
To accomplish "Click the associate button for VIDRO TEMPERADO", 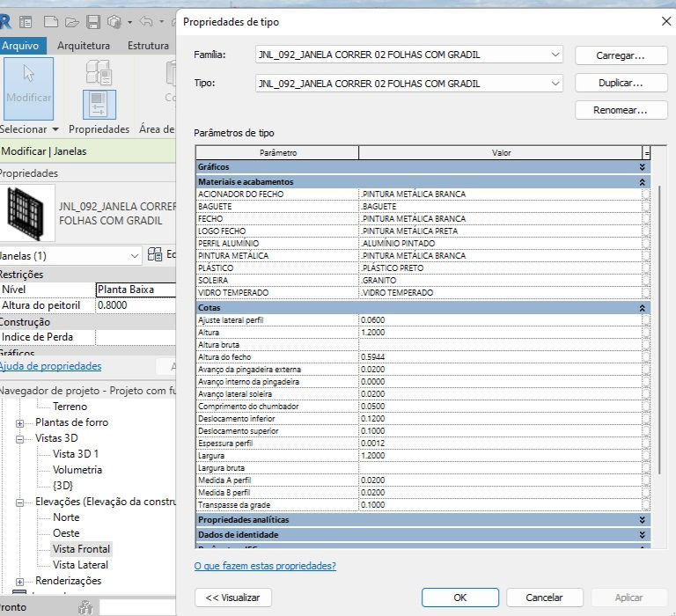I will point(646,293).
